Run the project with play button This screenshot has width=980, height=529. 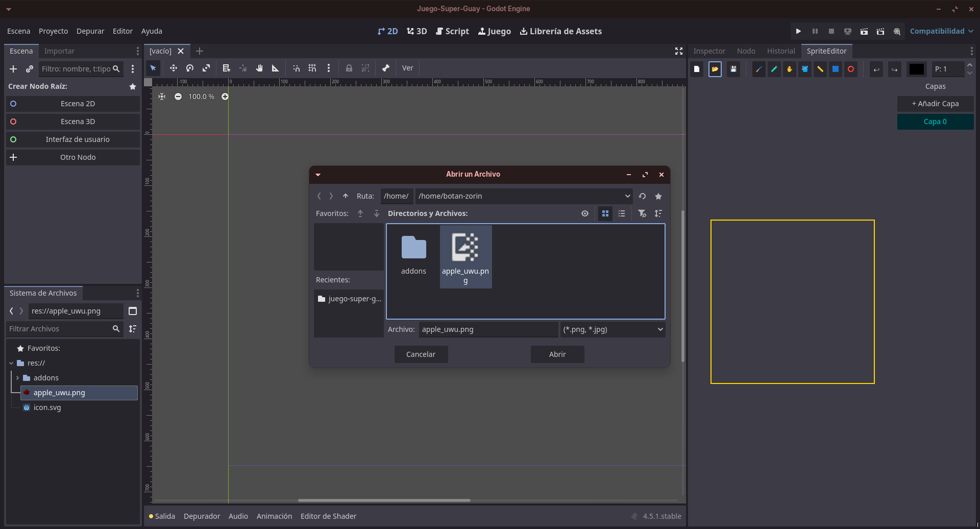[x=798, y=31]
